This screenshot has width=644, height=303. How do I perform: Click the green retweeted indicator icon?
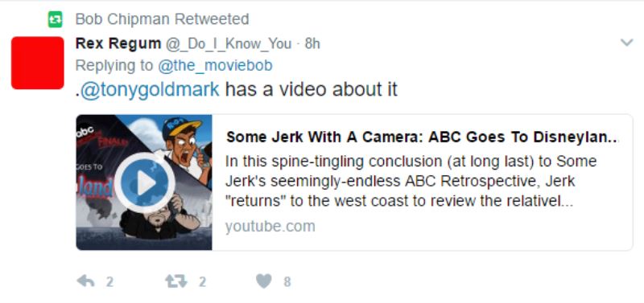55,19
